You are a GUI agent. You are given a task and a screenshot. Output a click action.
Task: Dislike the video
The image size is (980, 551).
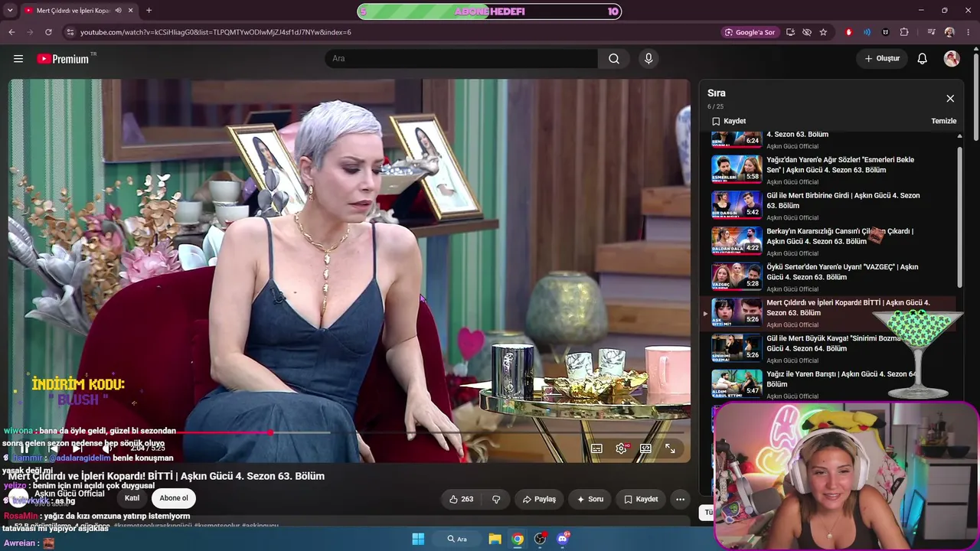coord(496,499)
